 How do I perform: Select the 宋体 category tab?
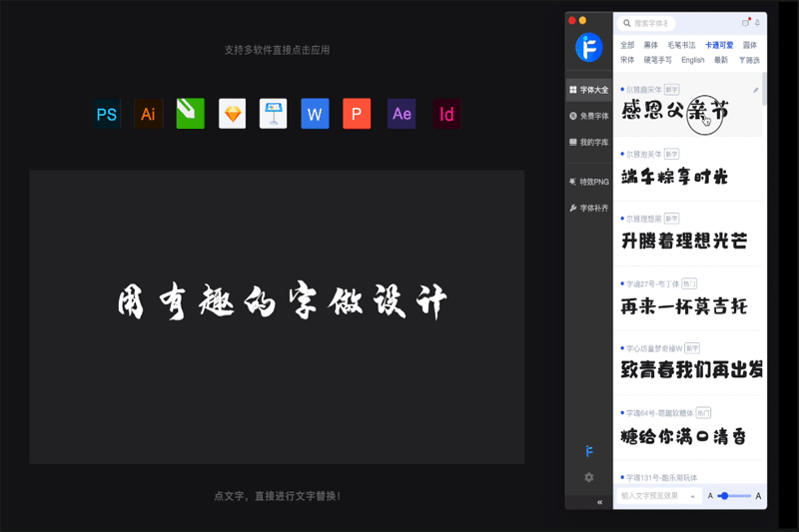point(627,60)
